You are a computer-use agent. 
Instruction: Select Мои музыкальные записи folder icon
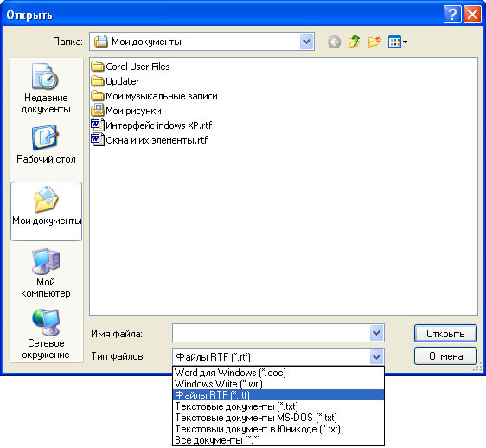click(x=98, y=96)
